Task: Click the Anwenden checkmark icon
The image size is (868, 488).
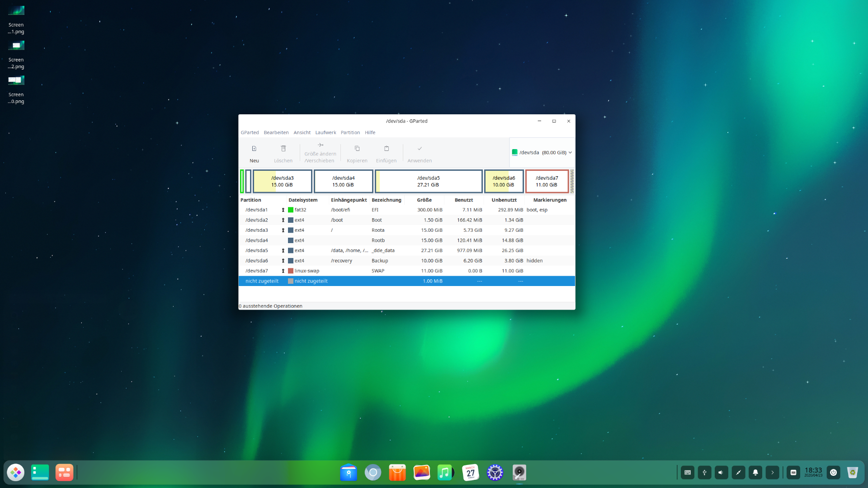Action: point(420,149)
